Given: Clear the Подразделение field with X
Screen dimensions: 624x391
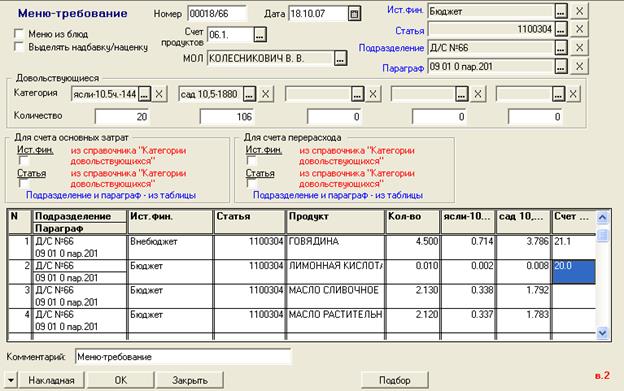Looking at the screenshot, I should point(579,48).
